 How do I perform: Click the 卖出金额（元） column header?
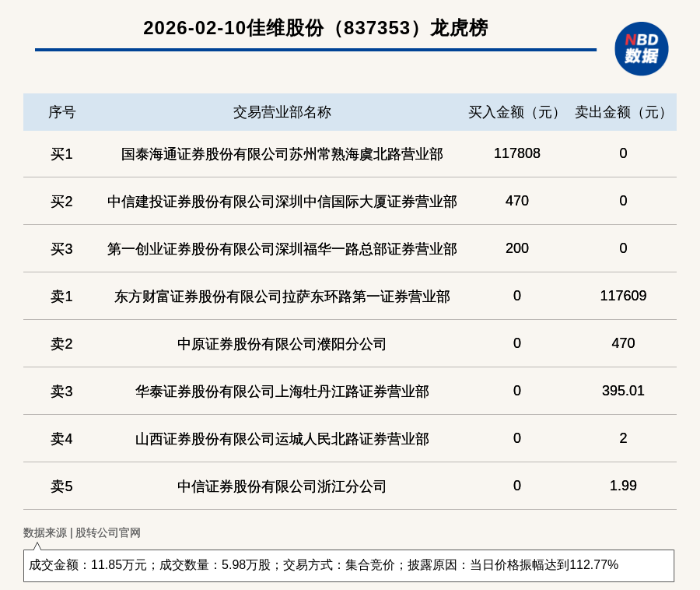623,112
